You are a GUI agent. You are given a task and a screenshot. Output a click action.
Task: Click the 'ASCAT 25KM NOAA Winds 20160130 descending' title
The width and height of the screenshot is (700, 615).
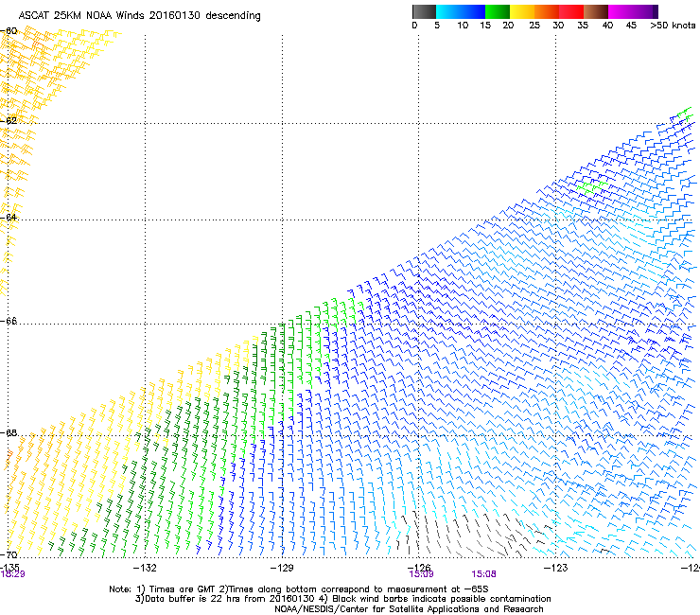coord(139,16)
